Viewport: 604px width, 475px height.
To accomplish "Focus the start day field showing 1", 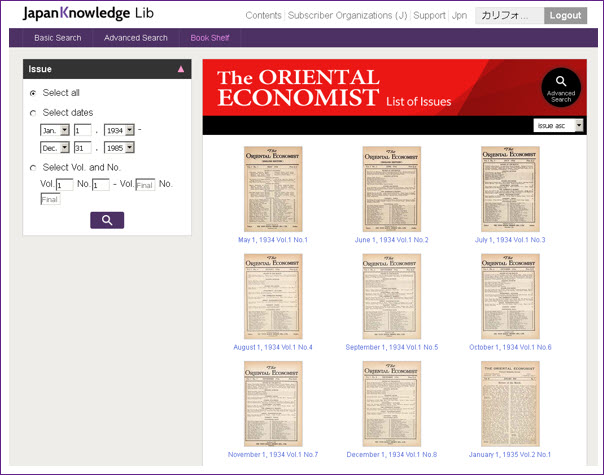I will click(x=82, y=130).
